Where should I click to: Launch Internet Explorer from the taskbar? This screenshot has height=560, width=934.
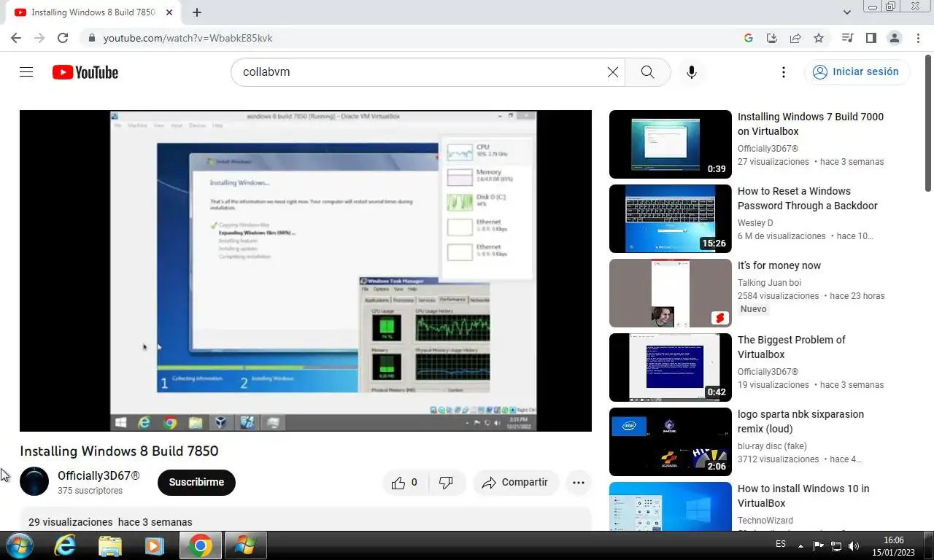coord(65,545)
